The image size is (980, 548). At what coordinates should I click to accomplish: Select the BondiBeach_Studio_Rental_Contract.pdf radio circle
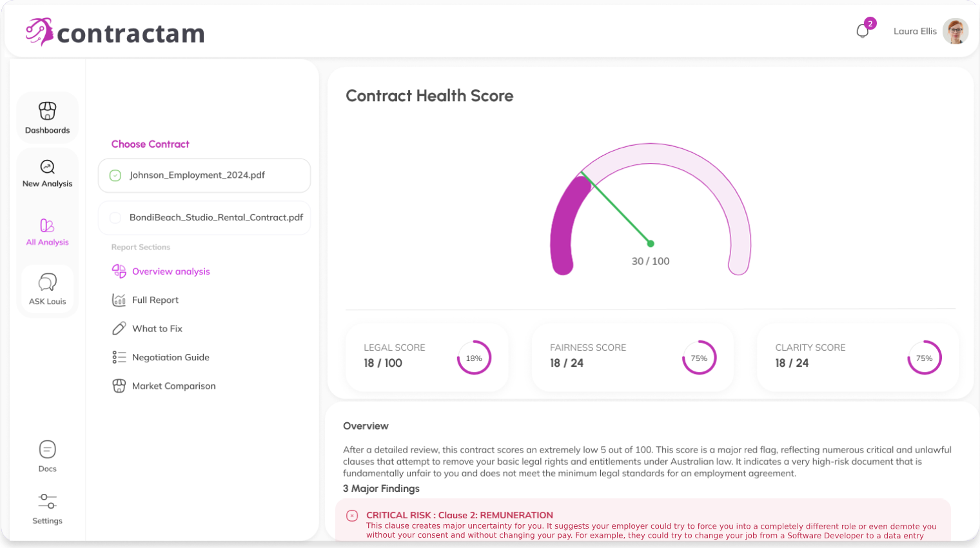[115, 218]
